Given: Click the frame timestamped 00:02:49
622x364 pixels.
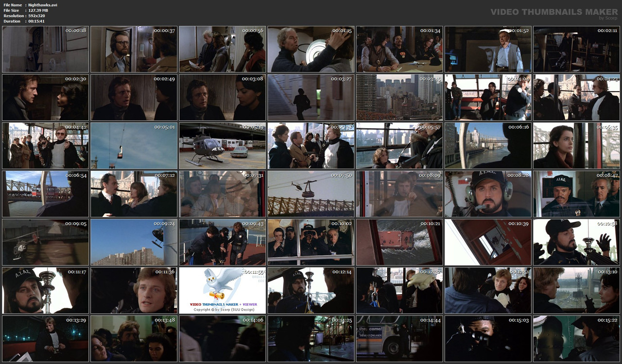Looking at the screenshot, I should (134, 97).
